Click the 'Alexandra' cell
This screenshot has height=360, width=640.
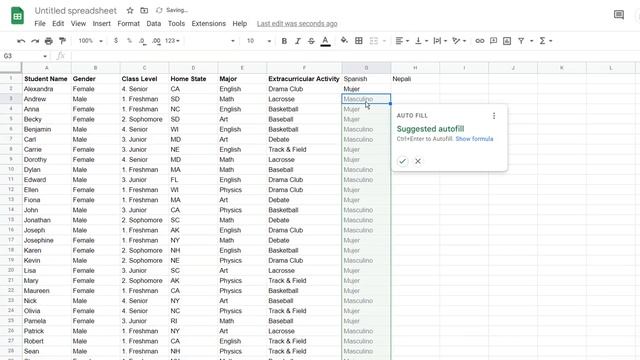tap(47, 89)
